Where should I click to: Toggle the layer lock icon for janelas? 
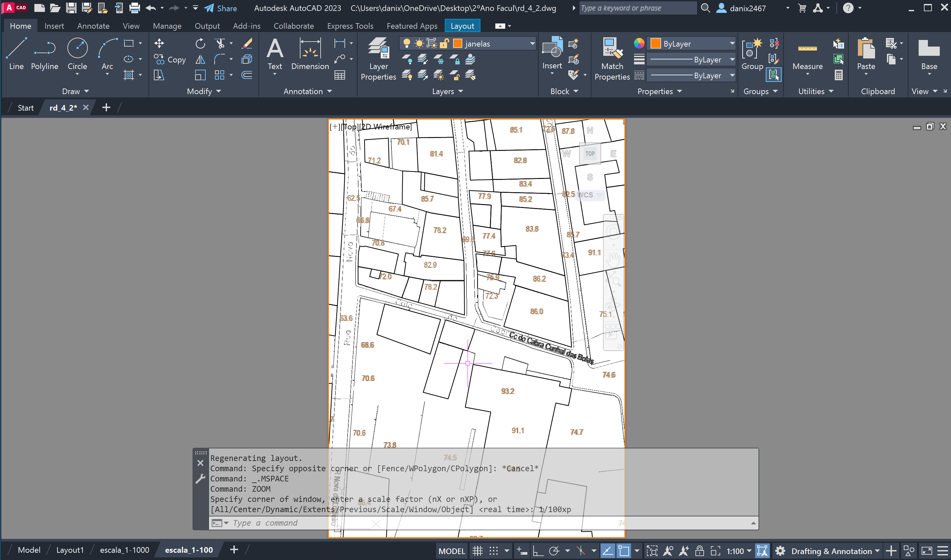[444, 44]
